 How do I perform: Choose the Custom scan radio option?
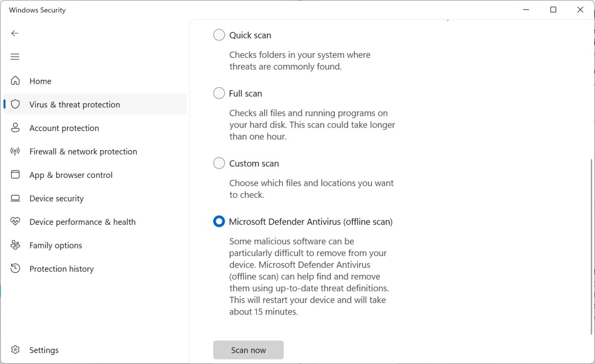point(219,163)
